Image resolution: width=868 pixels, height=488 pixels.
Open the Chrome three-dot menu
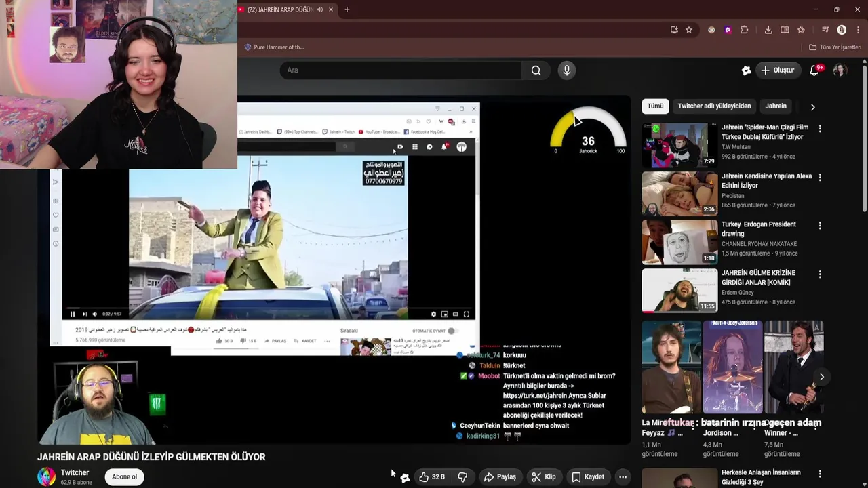click(858, 30)
